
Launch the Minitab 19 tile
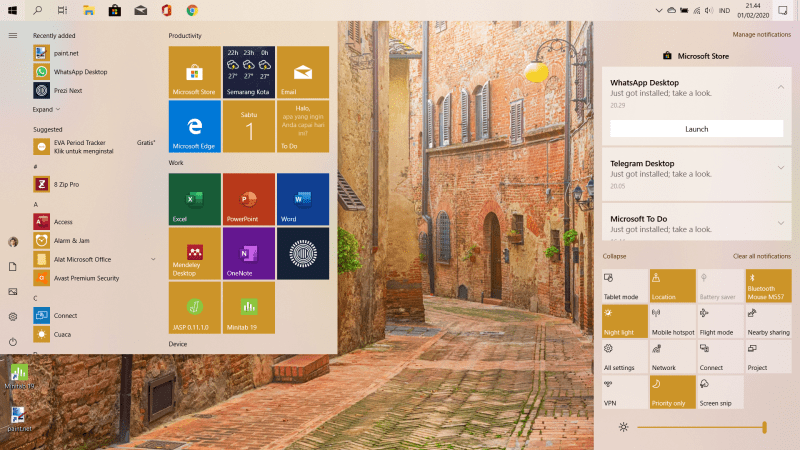[248, 307]
